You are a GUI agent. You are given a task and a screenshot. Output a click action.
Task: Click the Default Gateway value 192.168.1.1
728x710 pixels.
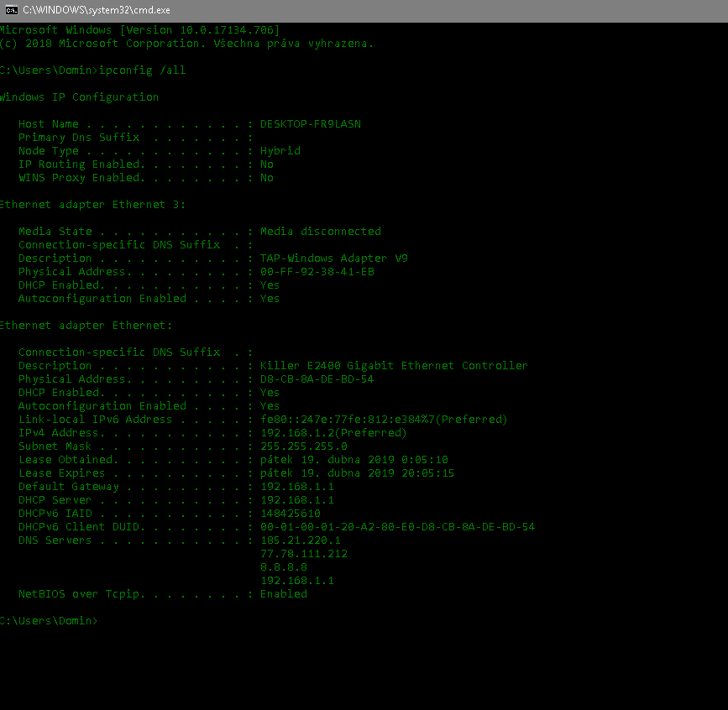[x=296, y=487]
